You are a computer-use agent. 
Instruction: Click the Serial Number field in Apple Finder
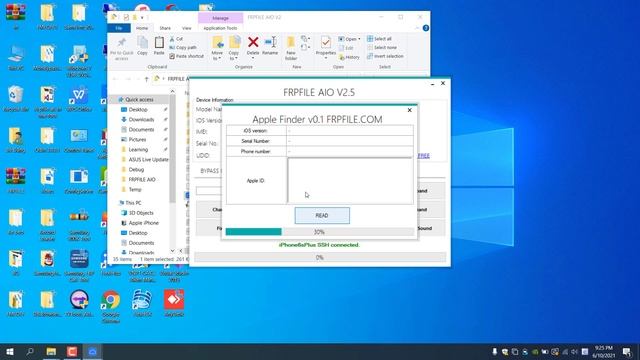click(x=350, y=141)
